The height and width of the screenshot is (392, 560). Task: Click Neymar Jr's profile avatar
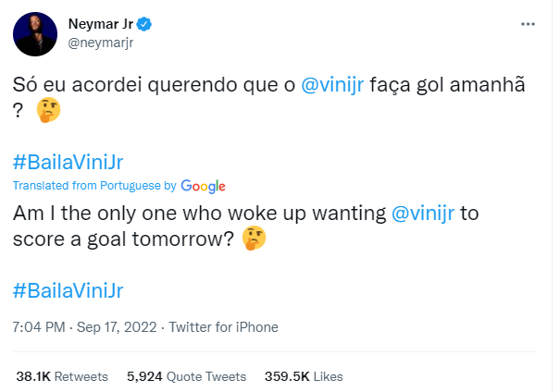click(31, 34)
